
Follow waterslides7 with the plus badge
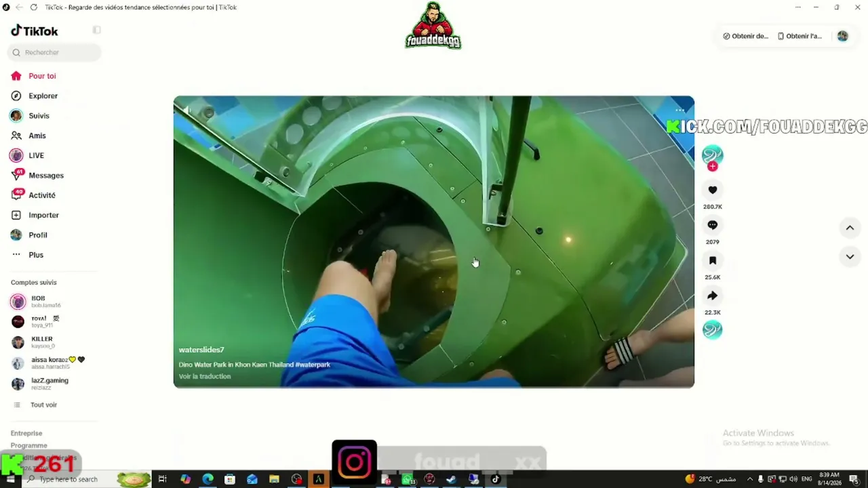[x=712, y=167]
